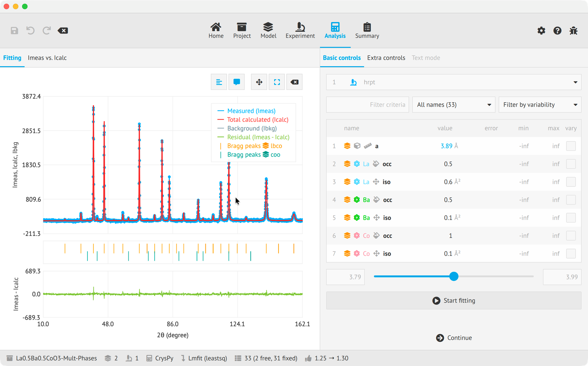Open the Summary page

[367, 31]
